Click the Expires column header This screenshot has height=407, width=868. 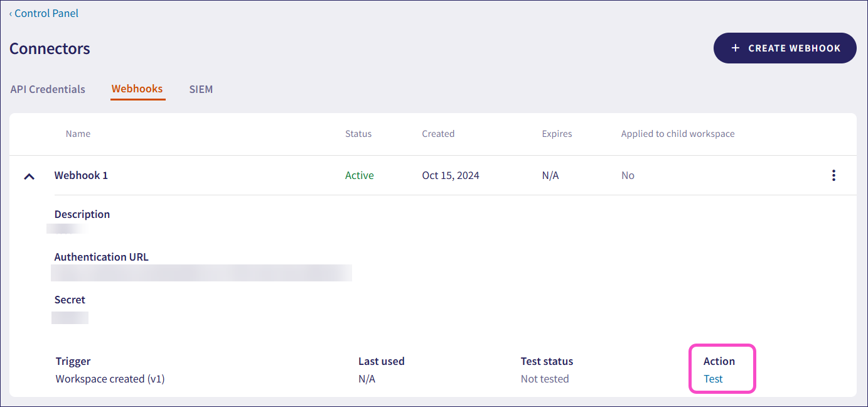557,133
